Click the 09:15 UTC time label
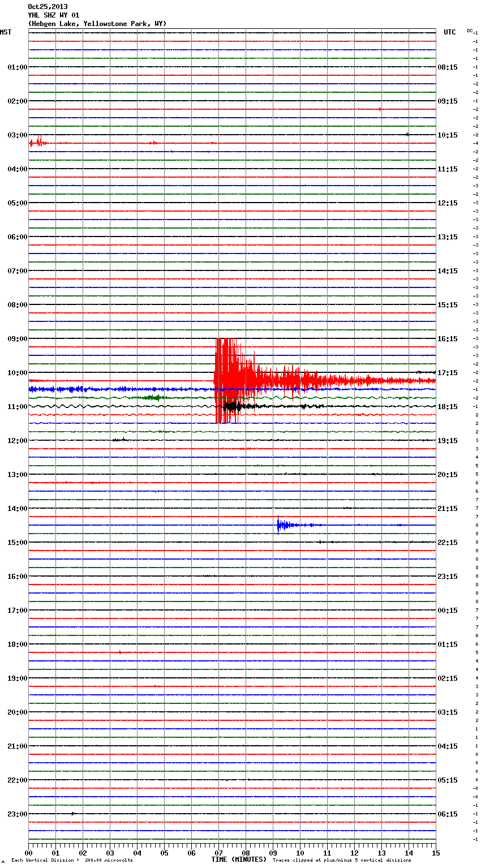This screenshot has width=481, height=868. pos(448,101)
